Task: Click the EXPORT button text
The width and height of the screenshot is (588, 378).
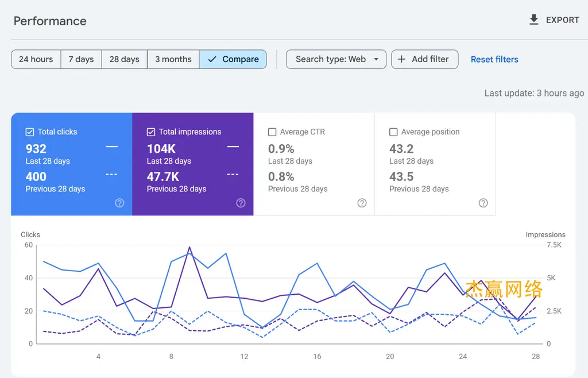Action: (563, 20)
